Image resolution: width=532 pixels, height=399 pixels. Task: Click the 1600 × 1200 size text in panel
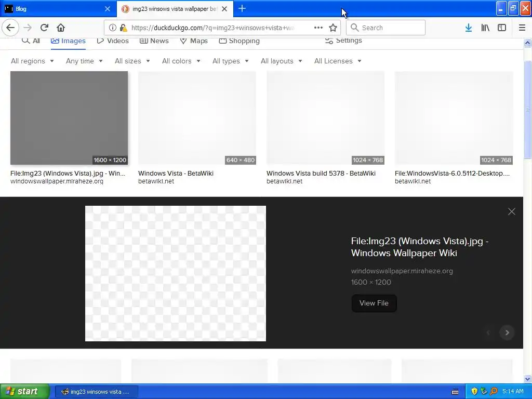pos(371,282)
